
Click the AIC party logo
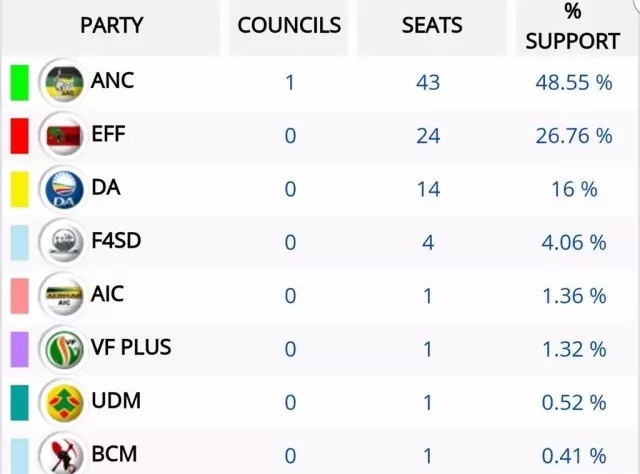click(x=63, y=296)
